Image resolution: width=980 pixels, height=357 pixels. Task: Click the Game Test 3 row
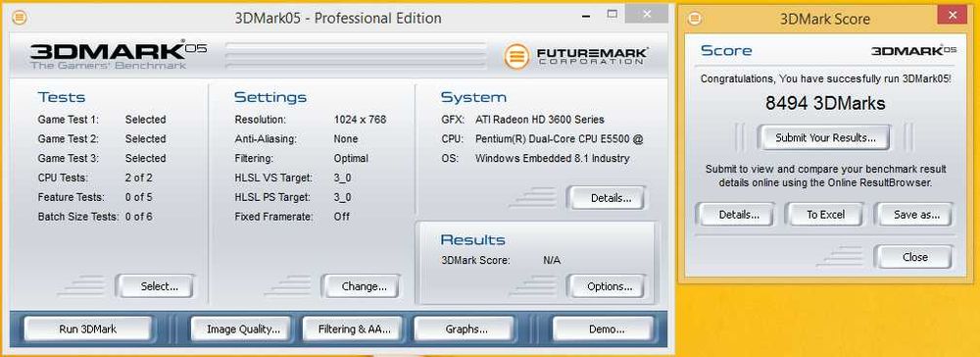(102, 158)
